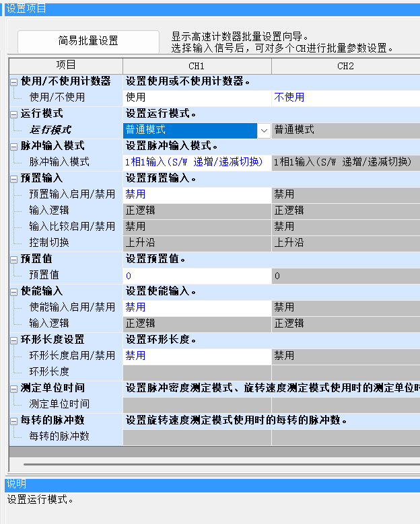Select CH1 环形长度启用/禁用 cell
The width and height of the screenshot is (420, 524).
coord(197,356)
